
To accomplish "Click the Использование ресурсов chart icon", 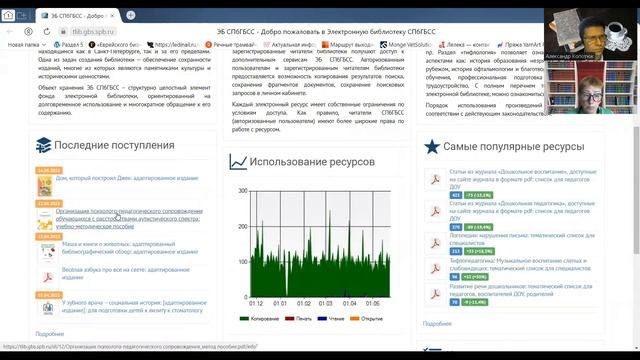I will (238, 162).
